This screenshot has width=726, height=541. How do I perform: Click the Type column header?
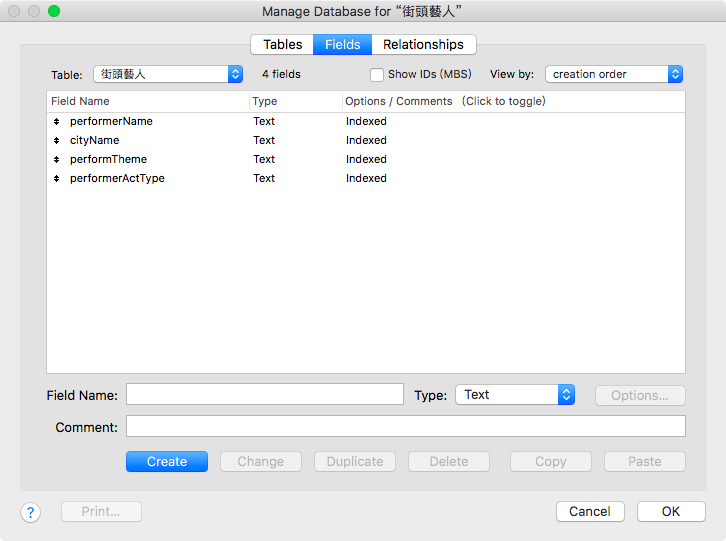295,101
